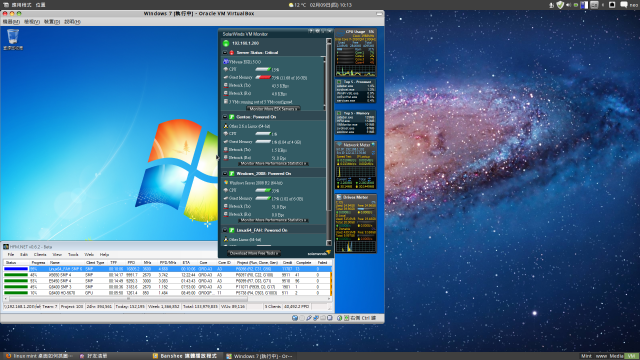
Task: Click the VirtualBox shared folders status icon
Action: tap(323, 318)
